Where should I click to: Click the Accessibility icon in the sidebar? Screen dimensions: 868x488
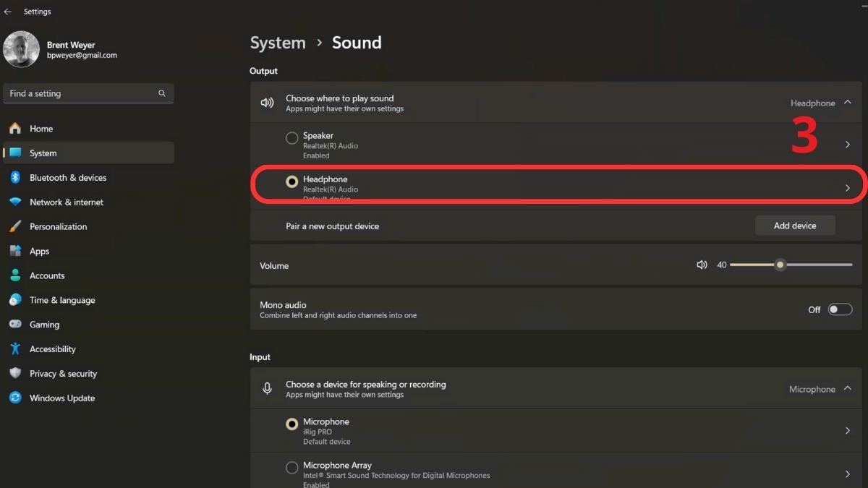coord(16,348)
